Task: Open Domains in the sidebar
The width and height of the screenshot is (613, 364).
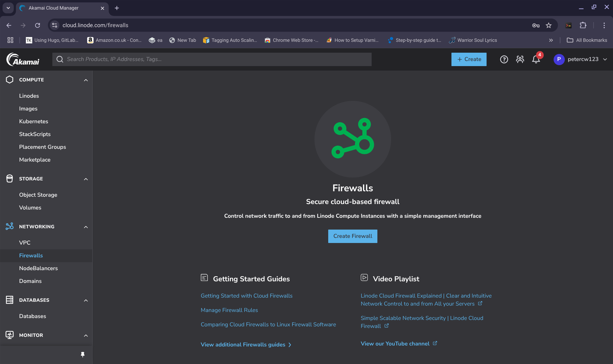Action: 30,281
